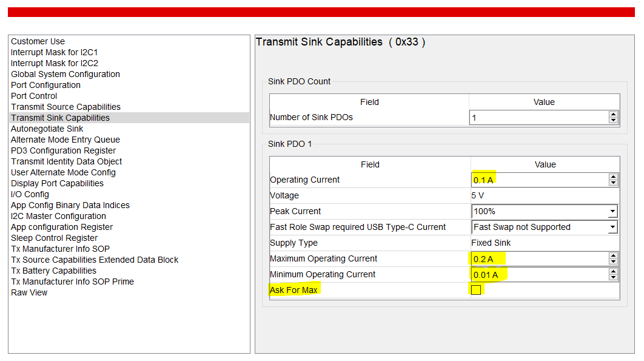Increase Number of Sink PDOs spinner
644x361 pixels.
(x=614, y=114)
